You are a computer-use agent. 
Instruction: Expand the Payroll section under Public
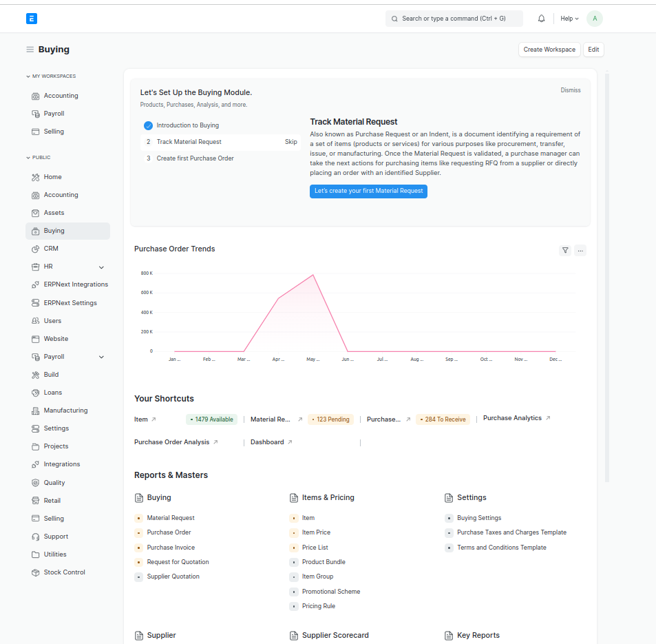pos(101,357)
